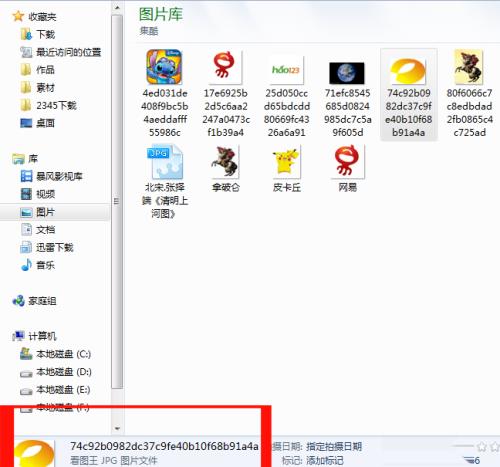Click the 图片库 library title
The height and width of the screenshot is (467, 500).
point(161,14)
